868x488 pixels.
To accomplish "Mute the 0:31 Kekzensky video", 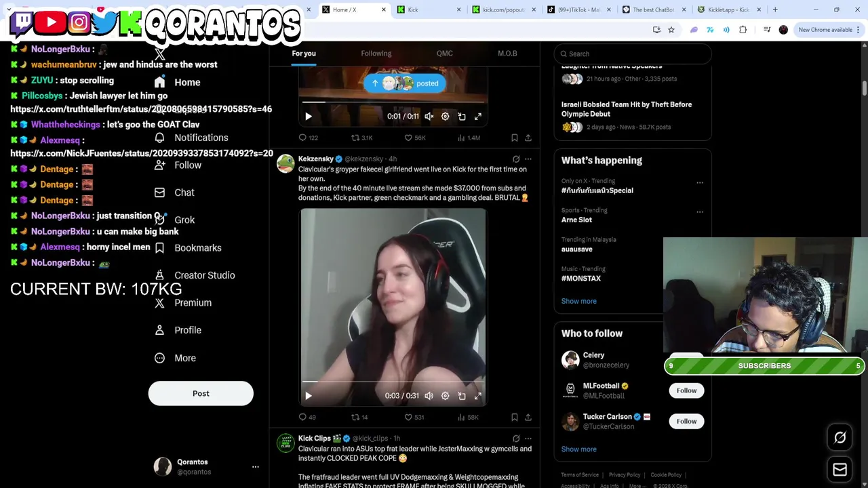I will click(x=429, y=396).
